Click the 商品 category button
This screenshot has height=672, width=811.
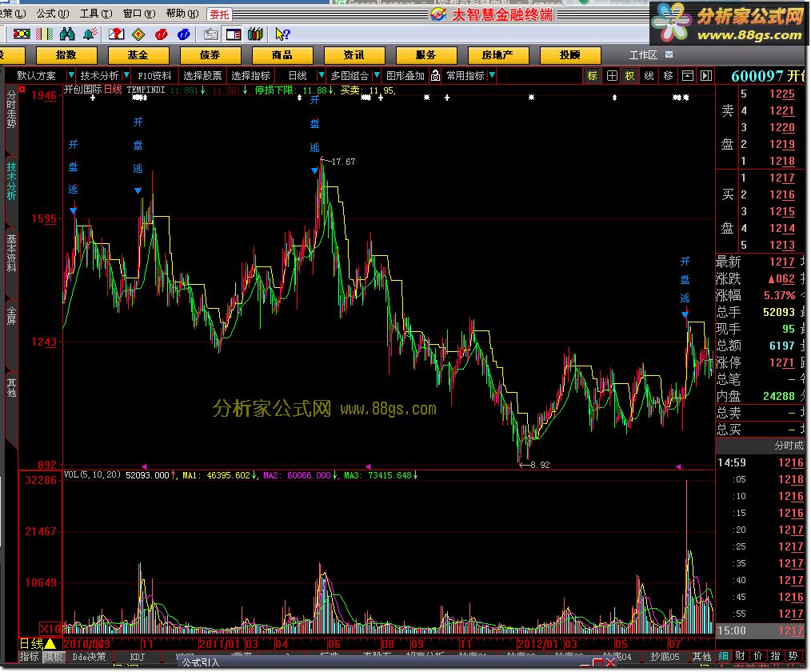[282, 55]
